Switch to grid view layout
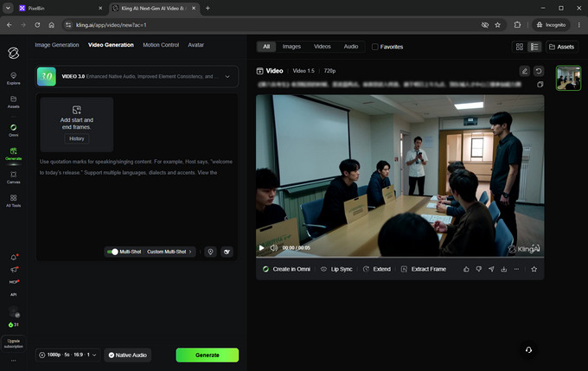This screenshot has height=371, width=588. click(520, 47)
